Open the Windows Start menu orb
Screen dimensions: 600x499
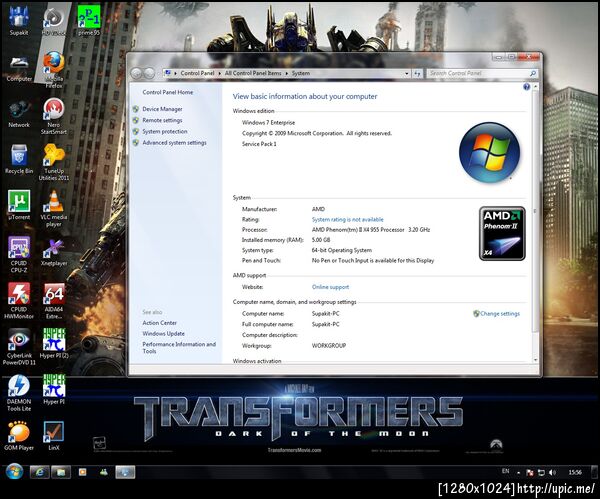(14, 472)
